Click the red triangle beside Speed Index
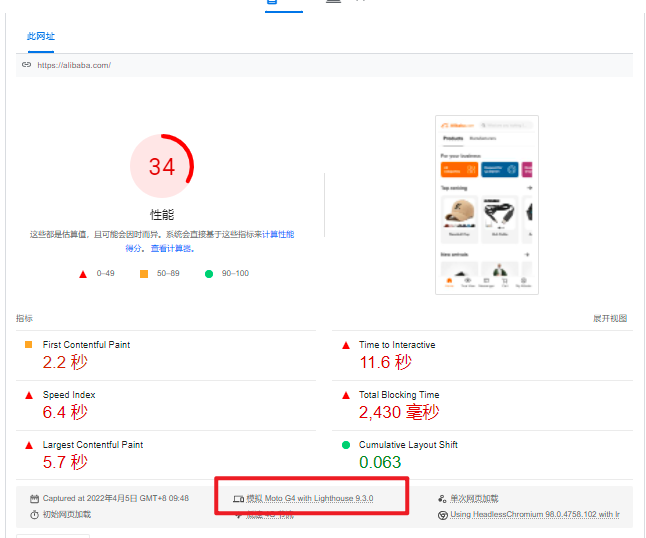The image size is (646, 538). pyautogui.click(x=29, y=395)
